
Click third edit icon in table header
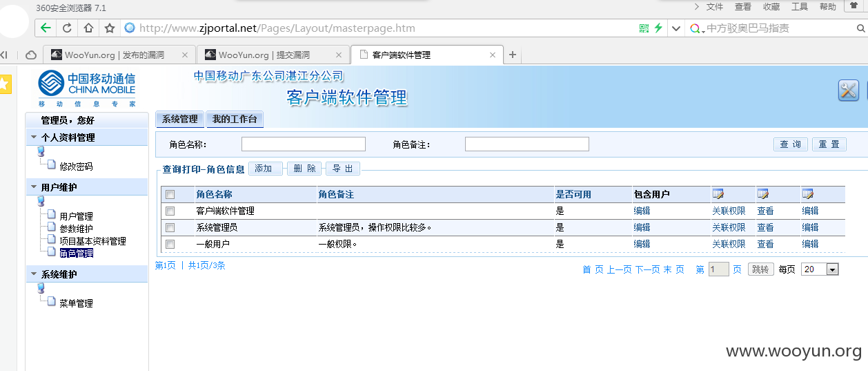[x=807, y=194]
